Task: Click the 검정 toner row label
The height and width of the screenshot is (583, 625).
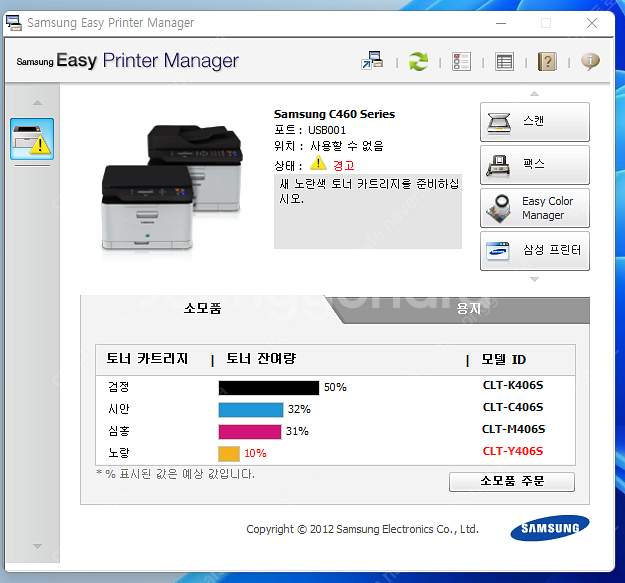Action: (x=119, y=387)
